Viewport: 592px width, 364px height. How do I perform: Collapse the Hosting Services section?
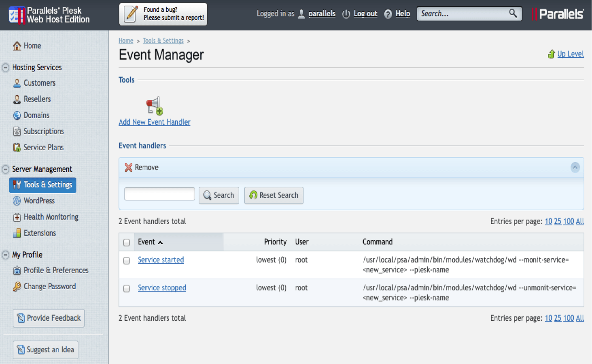(6, 68)
